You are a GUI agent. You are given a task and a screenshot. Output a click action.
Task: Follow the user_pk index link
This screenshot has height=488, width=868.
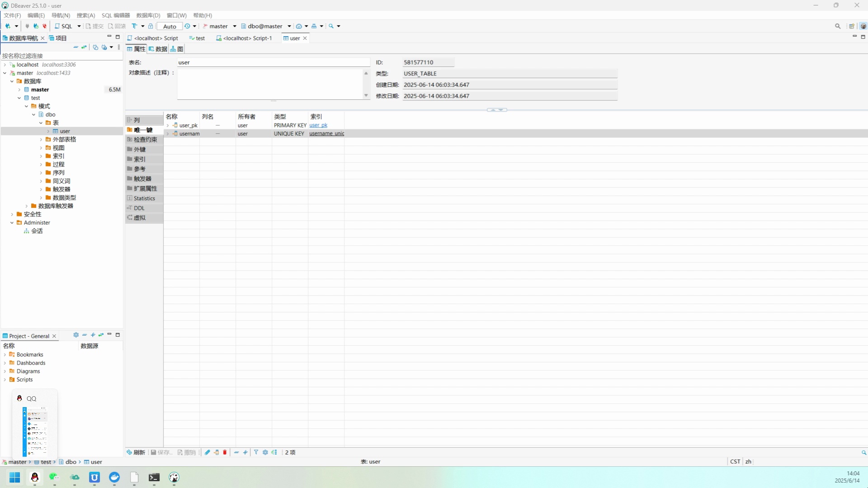click(319, 125)
